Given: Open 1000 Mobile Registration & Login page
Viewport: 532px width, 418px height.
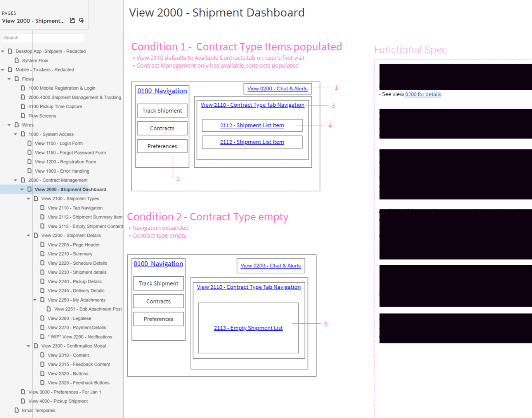Looking at the screenshot, I should pos(62,88).
